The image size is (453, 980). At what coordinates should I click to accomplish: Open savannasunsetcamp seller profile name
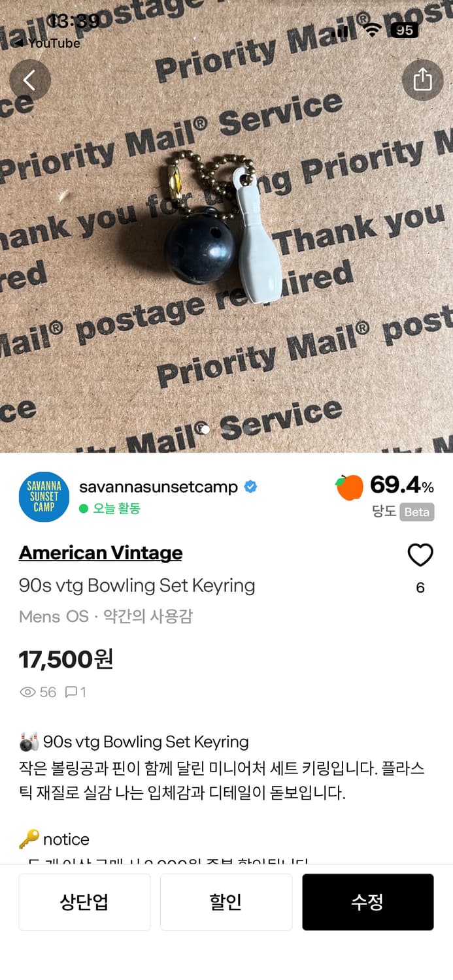pos(158,487)
